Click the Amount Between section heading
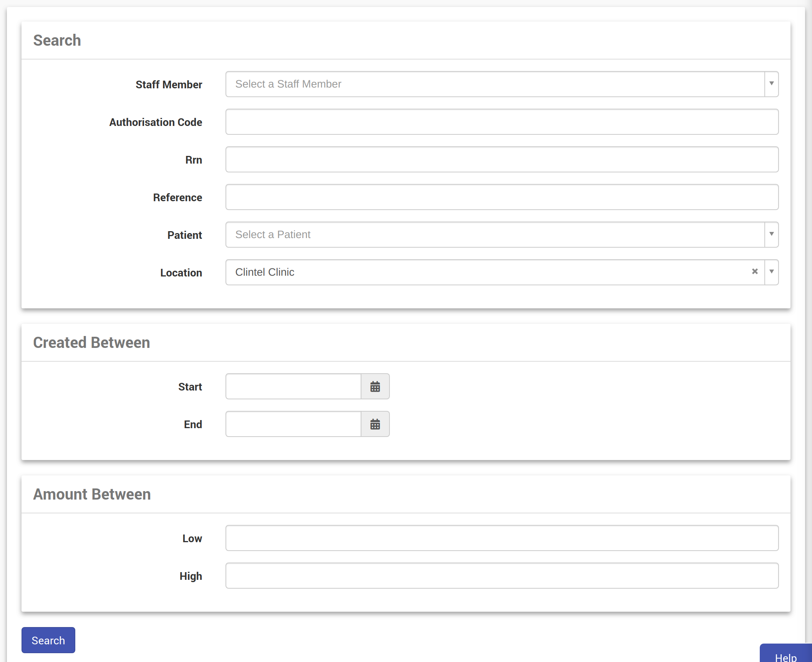 (x=92, y=494)
